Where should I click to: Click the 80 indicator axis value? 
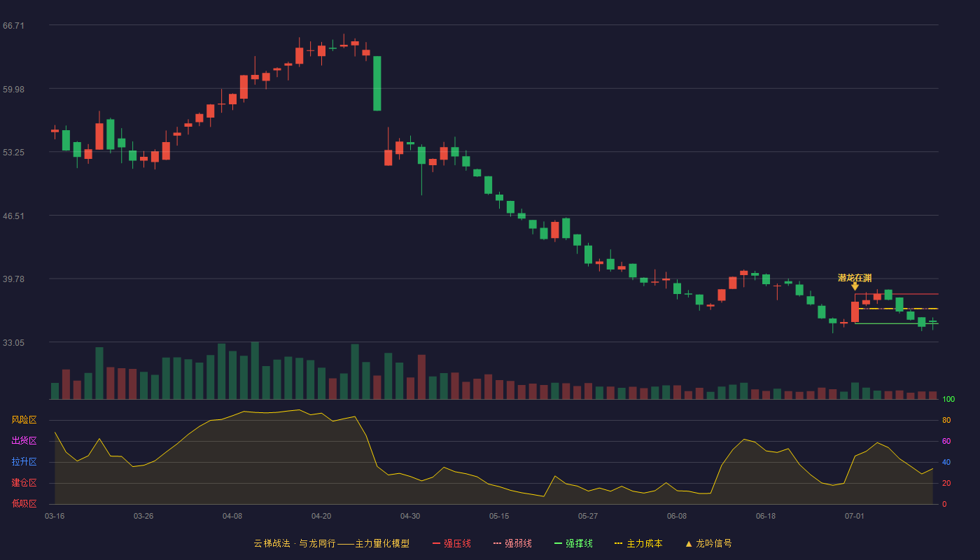point(946,421)
